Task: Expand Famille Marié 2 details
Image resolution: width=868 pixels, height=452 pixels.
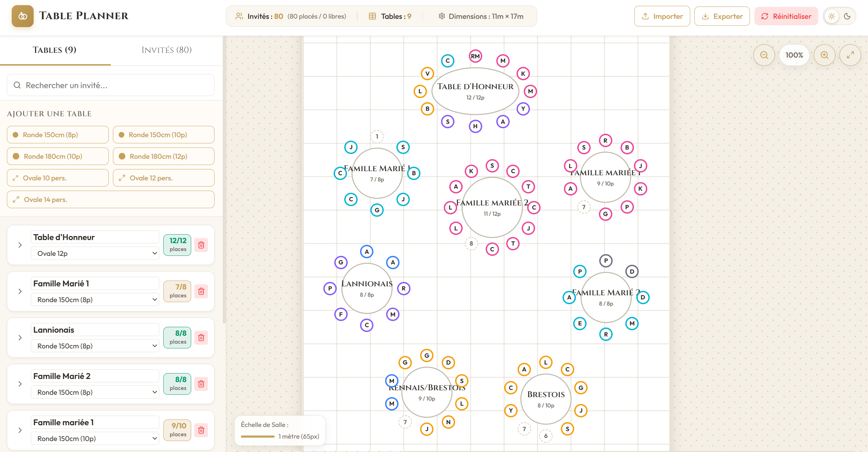Action: click(20, 384)
